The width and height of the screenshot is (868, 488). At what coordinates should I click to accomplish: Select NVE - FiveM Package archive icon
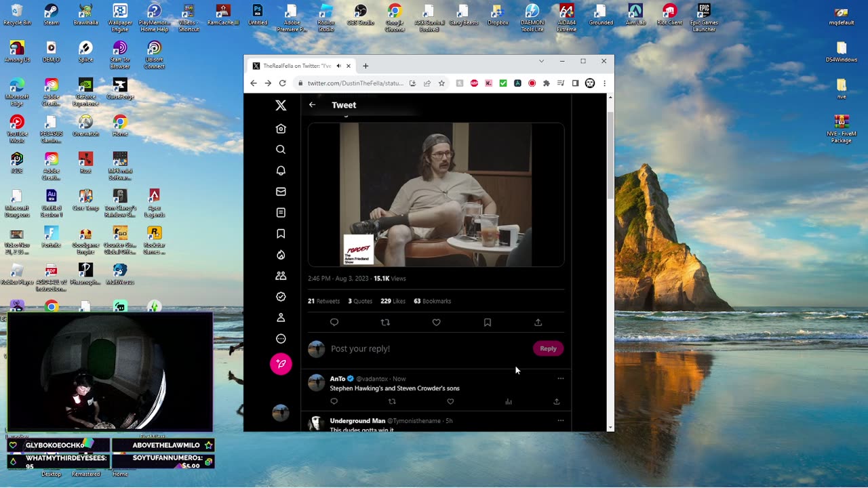pos(842,129)
